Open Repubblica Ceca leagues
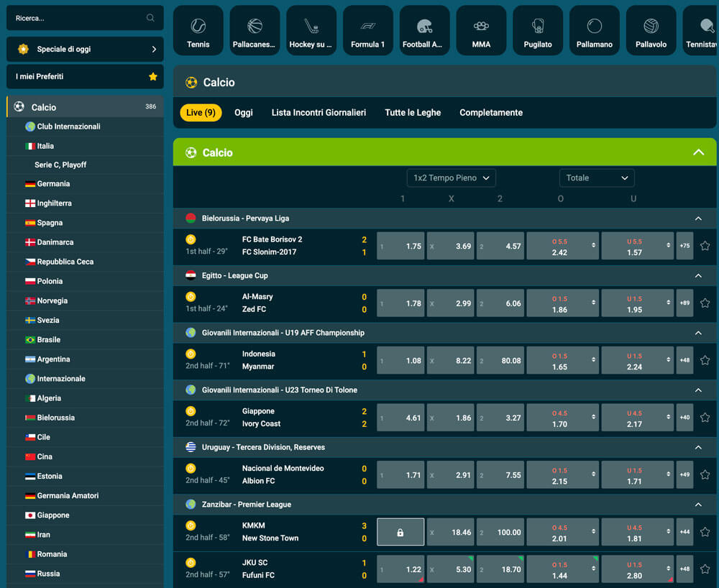Screen dimensions: 719x588 (86, 262)
